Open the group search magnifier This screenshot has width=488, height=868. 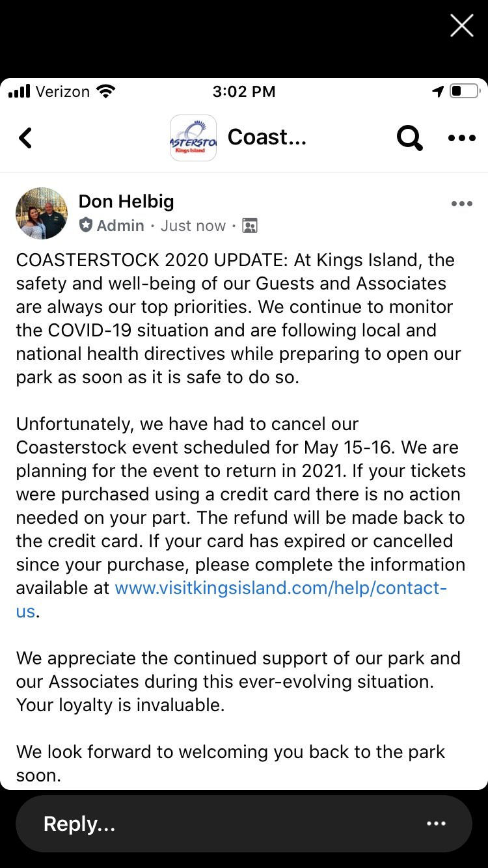click(x=409, y=138)
